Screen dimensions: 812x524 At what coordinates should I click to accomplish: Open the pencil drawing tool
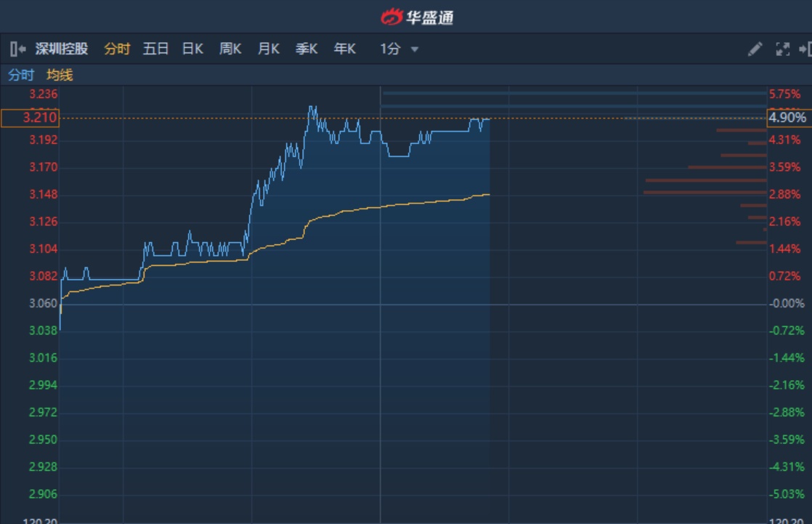click(x=755, y=49)
